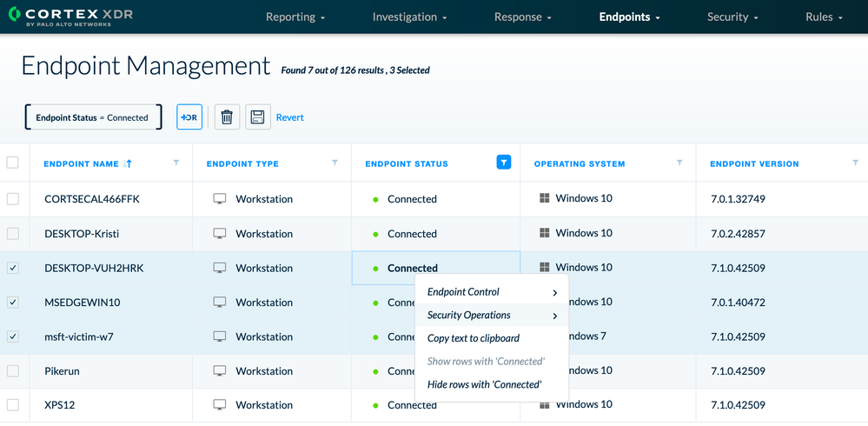Click filter icon on Endpoint Version column

click(x=855, y=163)
